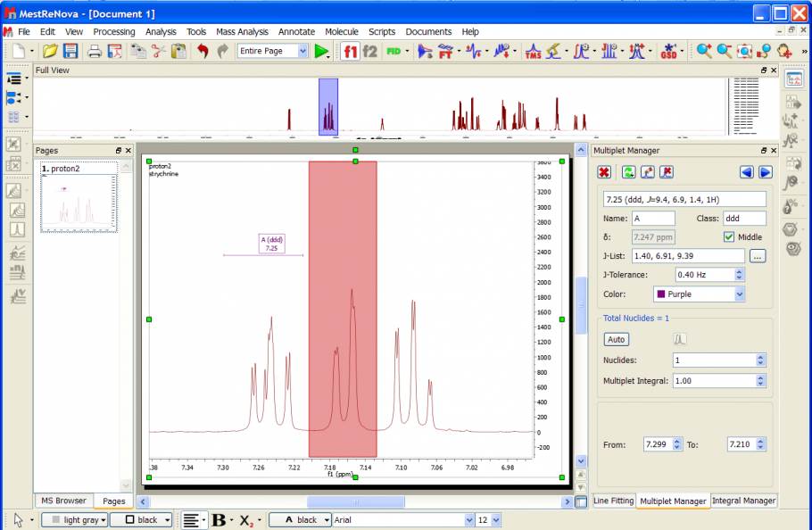Click the GSD peak picking icon
This screenshot has height=530, width=812.
669,51
